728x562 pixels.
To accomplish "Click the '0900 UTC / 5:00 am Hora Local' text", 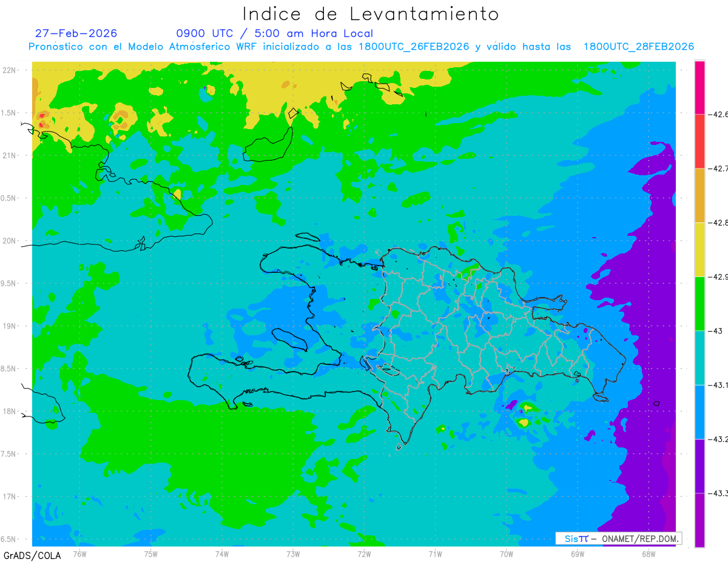I will tap(274, 33).
